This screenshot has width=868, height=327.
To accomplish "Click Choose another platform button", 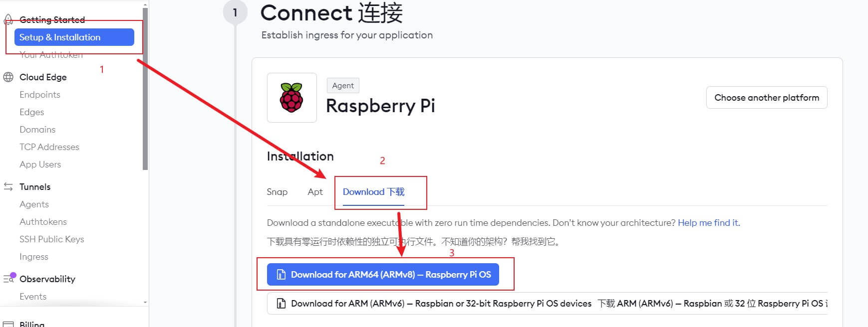I will point(766,98).
